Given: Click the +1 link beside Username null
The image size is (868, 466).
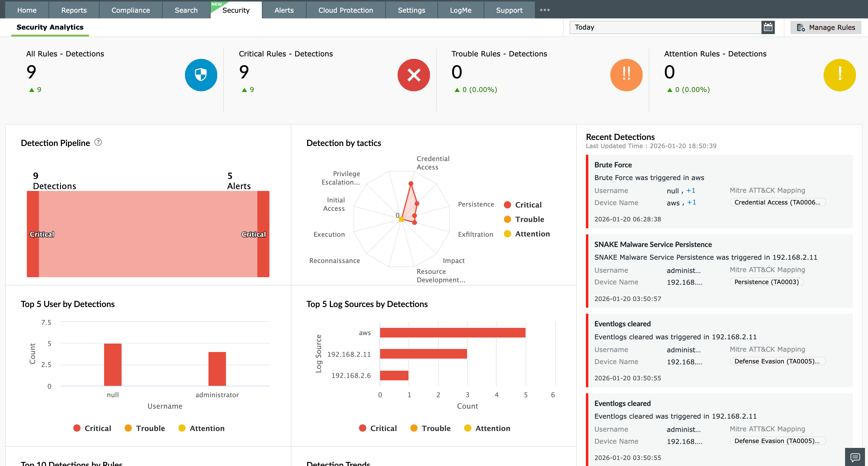Looking at the screenshot, I should pyautogui.click(x=691, y=190).
